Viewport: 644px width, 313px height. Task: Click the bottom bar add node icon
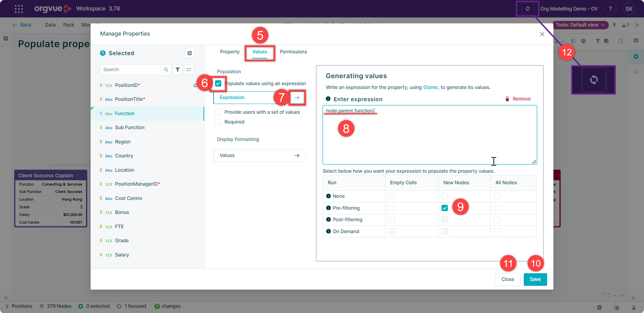tap(599, 307)
